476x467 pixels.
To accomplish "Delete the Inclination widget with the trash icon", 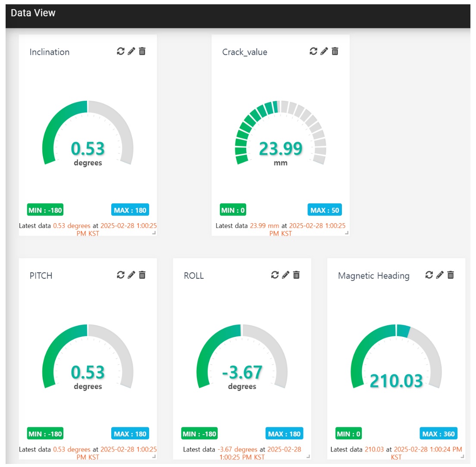I will pos(142,51).
